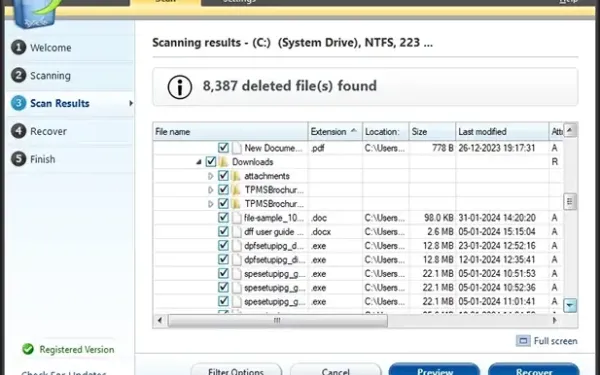Click file icon of dpfsetupipg dated 23-01-2024

click(x=237, y=246)
